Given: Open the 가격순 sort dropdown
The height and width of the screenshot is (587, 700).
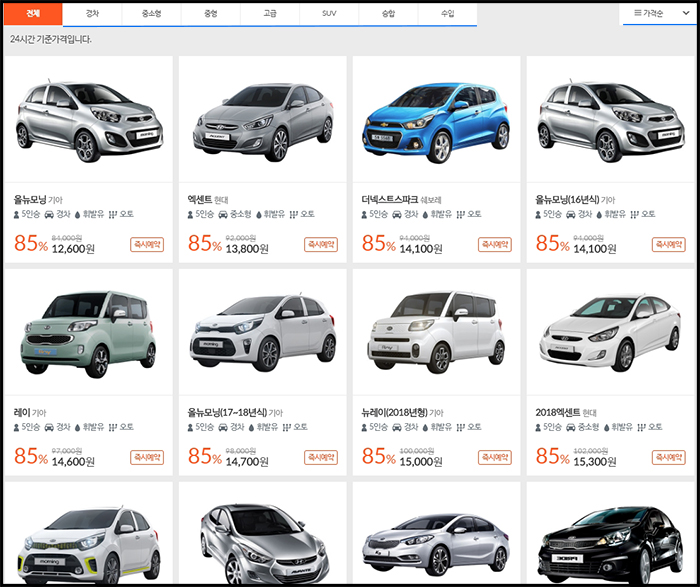Looking at the screenshot, I should pyautogui.click(x=660, y=14).
